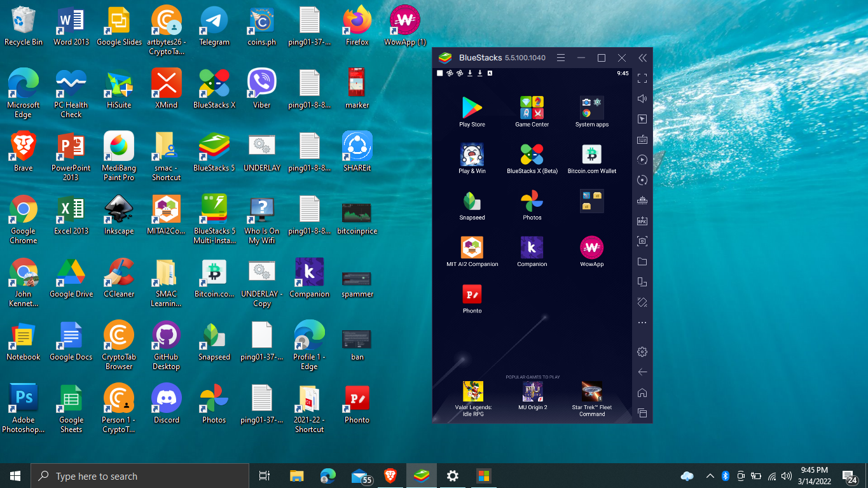
Task: Select the CCleaner desktop shortcut
Action: click(x=119, y=278)
